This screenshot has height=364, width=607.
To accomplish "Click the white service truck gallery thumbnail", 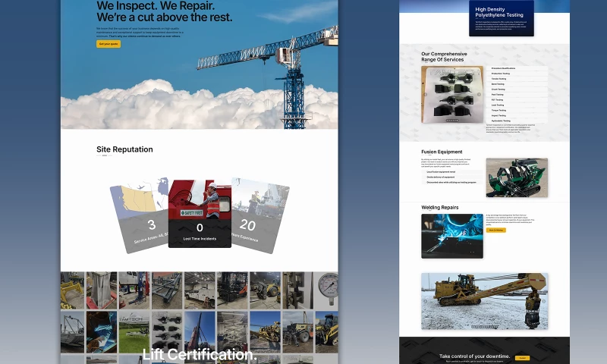I will (200, 290).
